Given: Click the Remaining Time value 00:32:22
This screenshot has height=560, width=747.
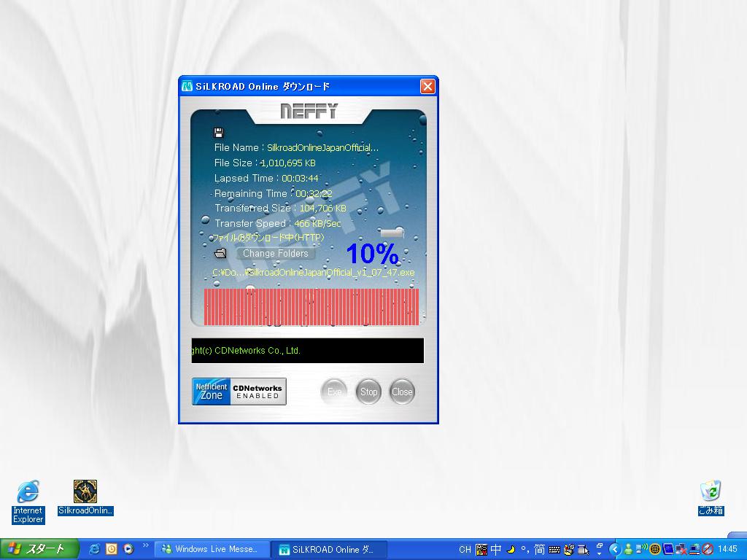Looking at the screenshot, I should [314, 193].
